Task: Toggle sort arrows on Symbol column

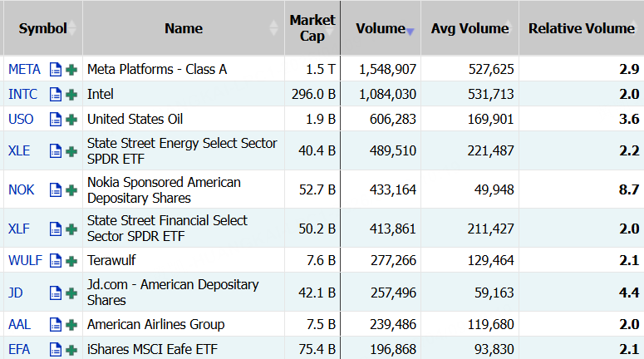Action: 71,28
